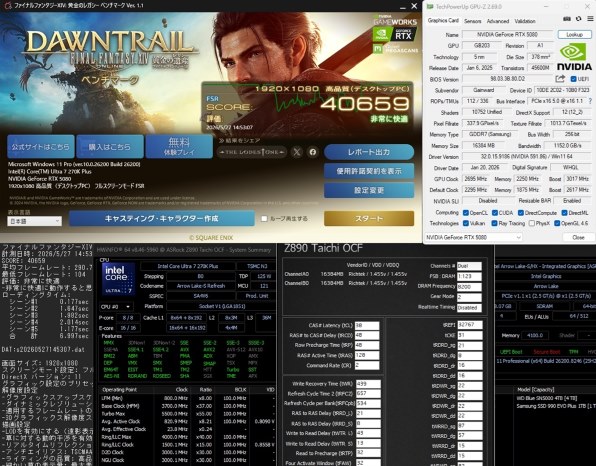Click the Samsung SSD 990 EVO Plus drive entry
This screenshot has width=596, height=466.
tap(555, 406)
